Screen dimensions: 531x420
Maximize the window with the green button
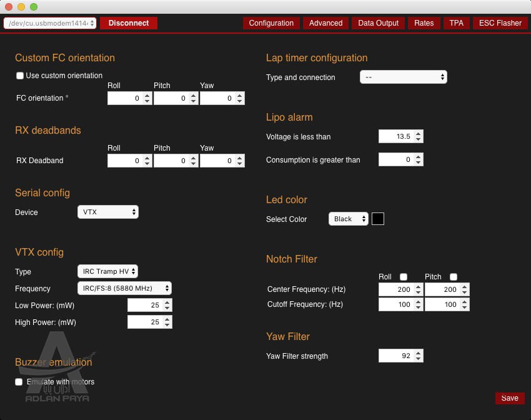(34, 7)
